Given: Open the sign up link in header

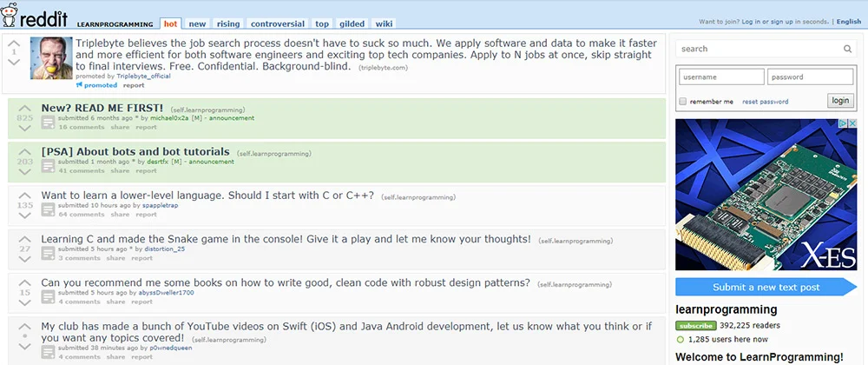Looking at the screenshot, I should tap(782, 22).
